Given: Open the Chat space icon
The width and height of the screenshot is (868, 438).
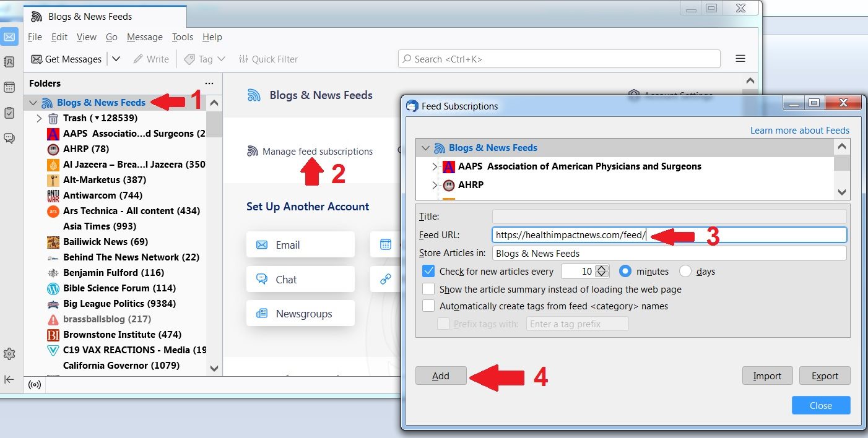Looking at the screenshot, I should coord(9,138).
